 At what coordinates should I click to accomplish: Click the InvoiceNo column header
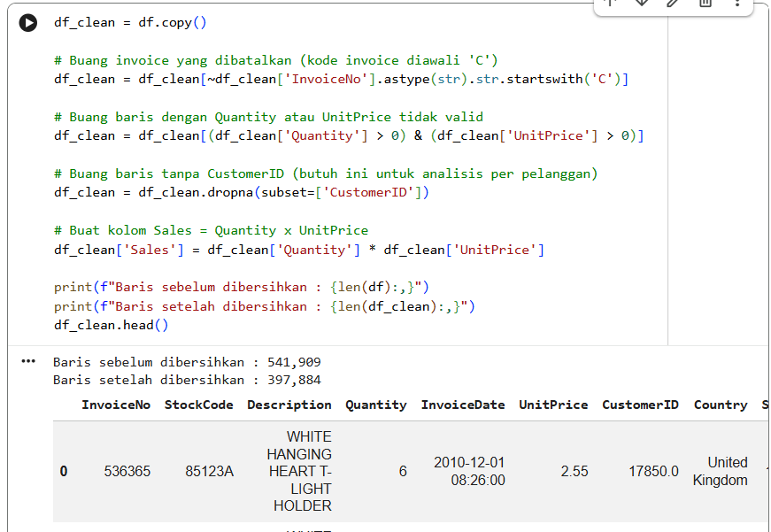point(116,405)
